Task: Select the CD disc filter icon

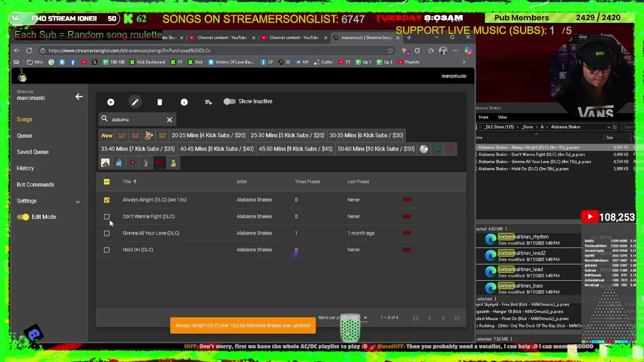Action: coord(424,149)
